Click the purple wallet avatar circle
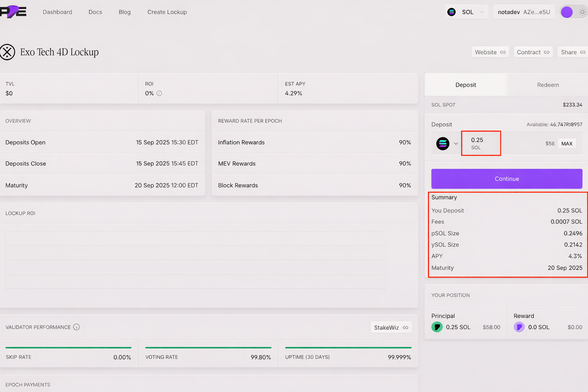The width and height of the screenshot is (588, 392). click(567, 12)
